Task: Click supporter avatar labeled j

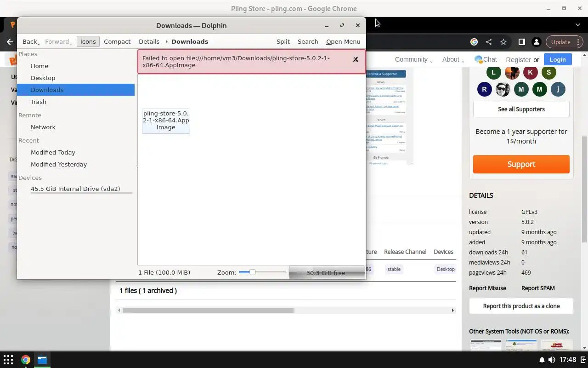Action: (558, 89)
